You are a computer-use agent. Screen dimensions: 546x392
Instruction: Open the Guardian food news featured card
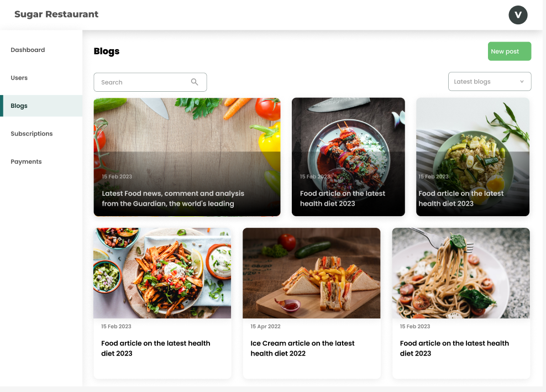point(187,157)
